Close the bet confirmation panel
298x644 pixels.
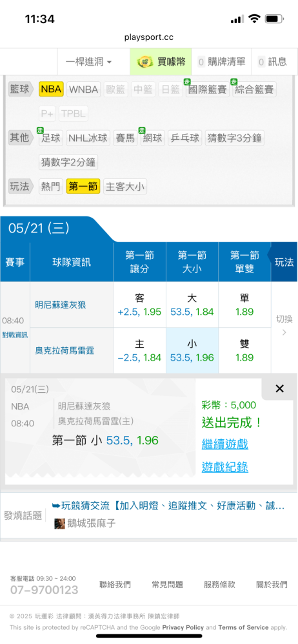279,388
